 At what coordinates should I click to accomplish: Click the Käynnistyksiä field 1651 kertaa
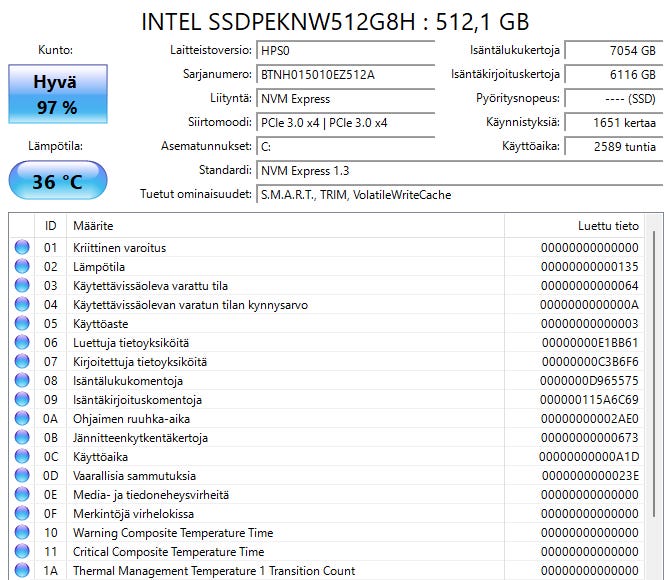(x=614, y=123)
